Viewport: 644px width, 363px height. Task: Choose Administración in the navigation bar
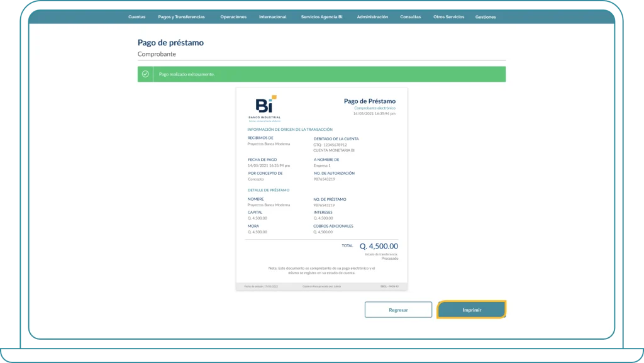tap(372, 17)
